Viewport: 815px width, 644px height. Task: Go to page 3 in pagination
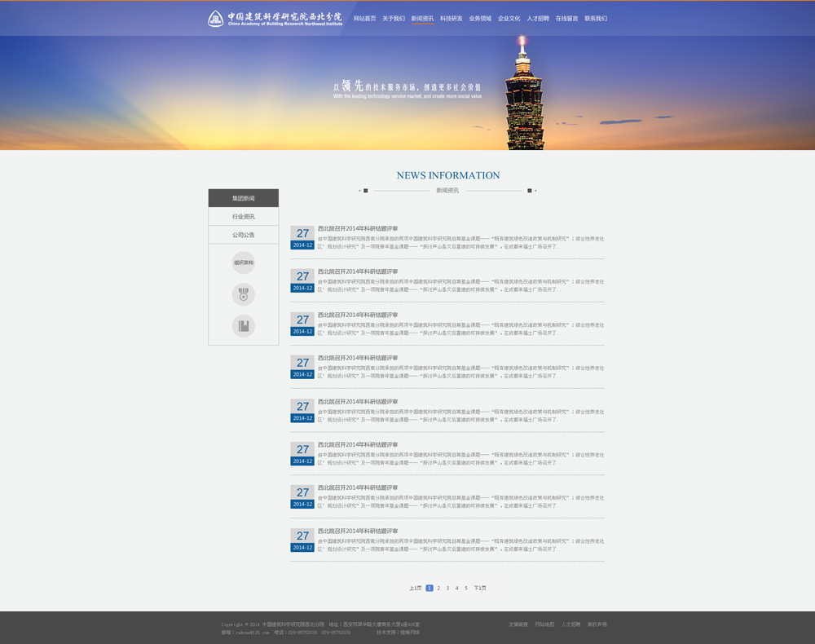coord(447,588)
